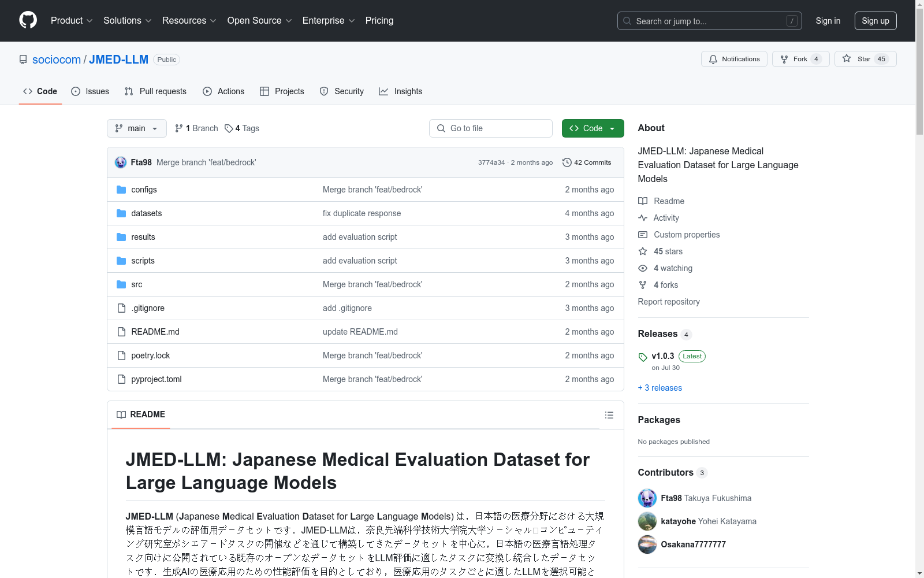Expand the Enterprise menu
Screen dimensions: 924x578
[329, 20]
